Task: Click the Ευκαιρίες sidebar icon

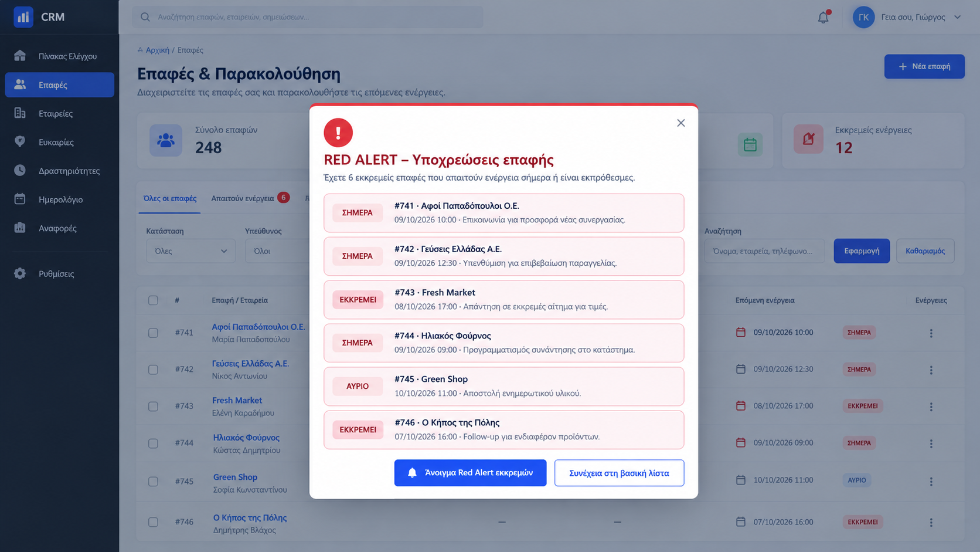Action: pos(20,142)
